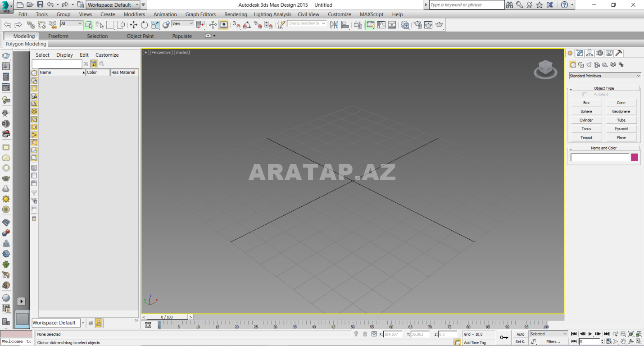Screen dimensions: 644x346
Task: Click the Mirror tool icon
Action: (x=334, y=25)
